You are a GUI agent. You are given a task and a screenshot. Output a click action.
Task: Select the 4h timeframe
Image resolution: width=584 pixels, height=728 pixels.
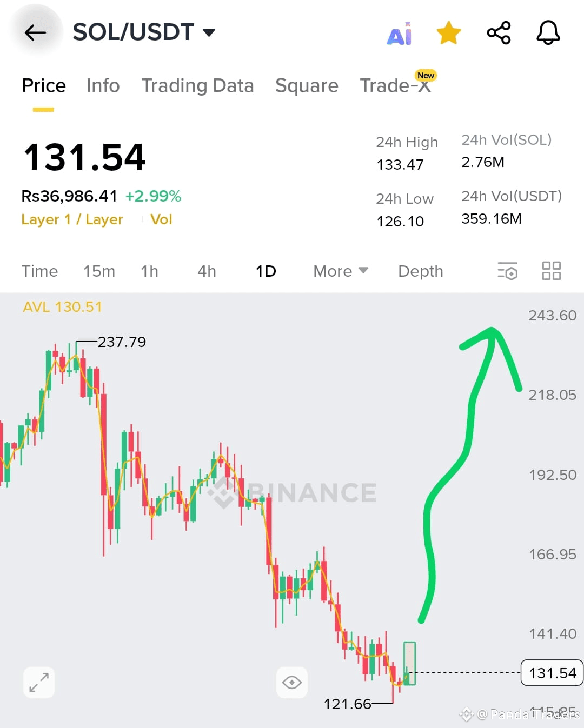(207, 271)
